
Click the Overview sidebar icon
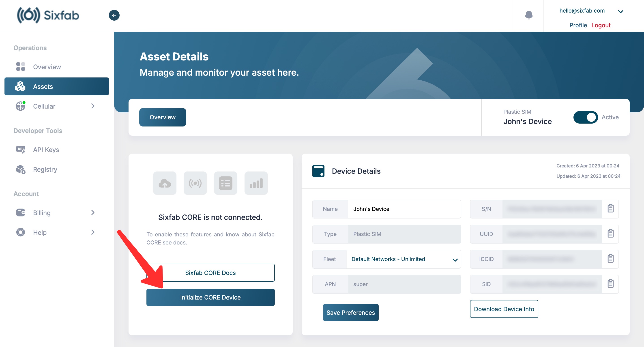(x=20, y=66)
